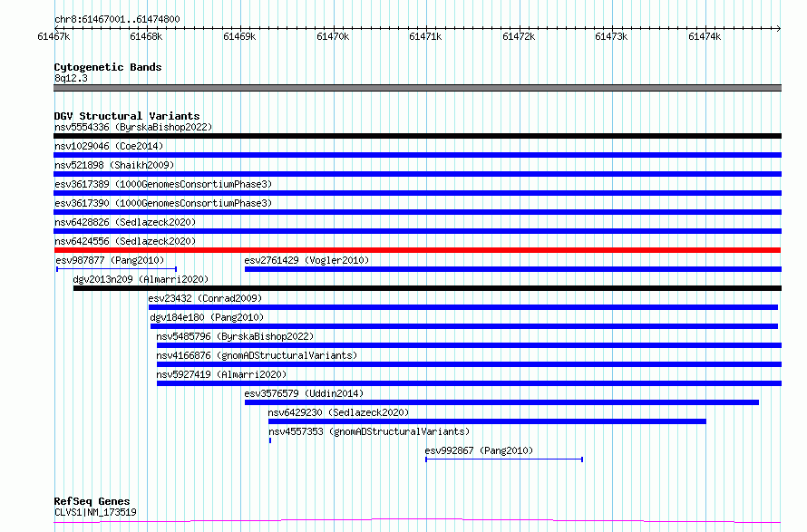Open the esv3576579 (Uddin2014) label
Image resolution: width=807 pixels, height=532 pixels.
pos(304,393)
